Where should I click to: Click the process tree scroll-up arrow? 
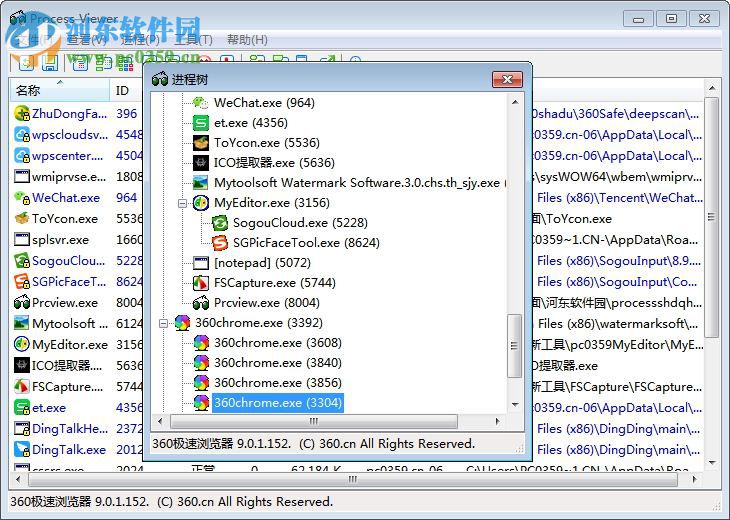tap(515, 102)
